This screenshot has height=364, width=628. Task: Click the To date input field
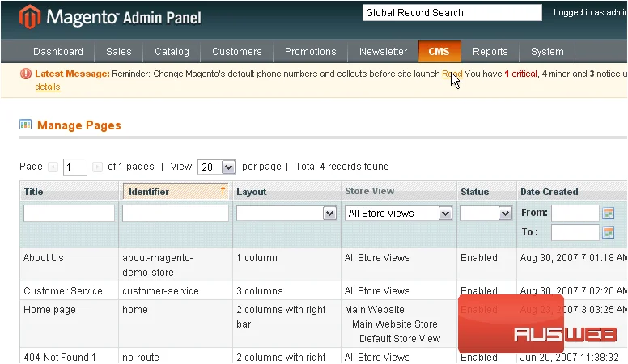(575, 232)
